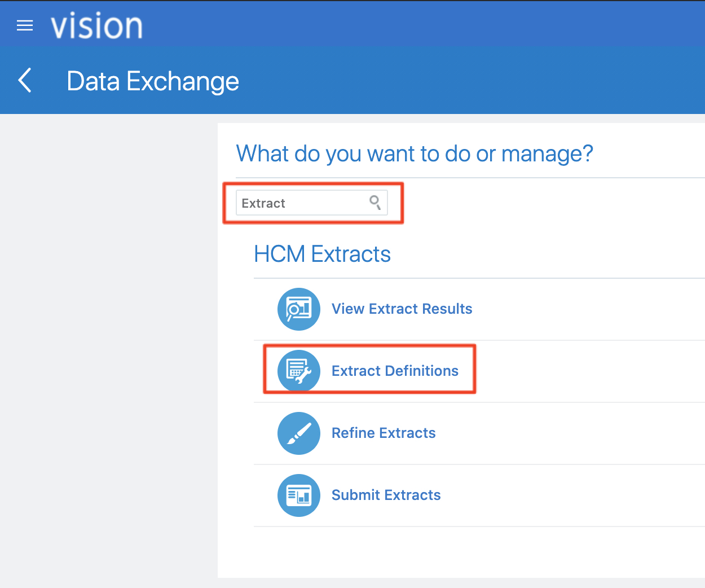Click the Extract Definitions wrench icon
Image resolution: width=705 pixels, height=588 pixels.
coord(298,371)
